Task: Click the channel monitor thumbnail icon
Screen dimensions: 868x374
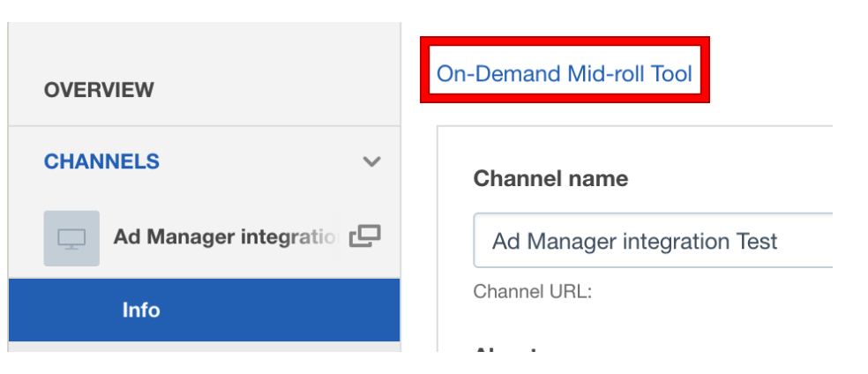Action: coord(71,238)
